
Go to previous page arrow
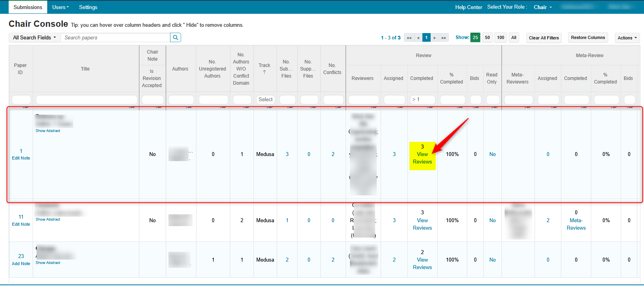tap(418, 38)
